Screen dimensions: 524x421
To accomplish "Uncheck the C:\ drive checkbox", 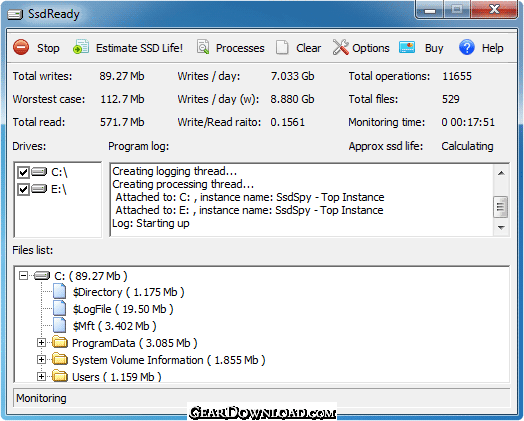I will (x=23, y=172).
